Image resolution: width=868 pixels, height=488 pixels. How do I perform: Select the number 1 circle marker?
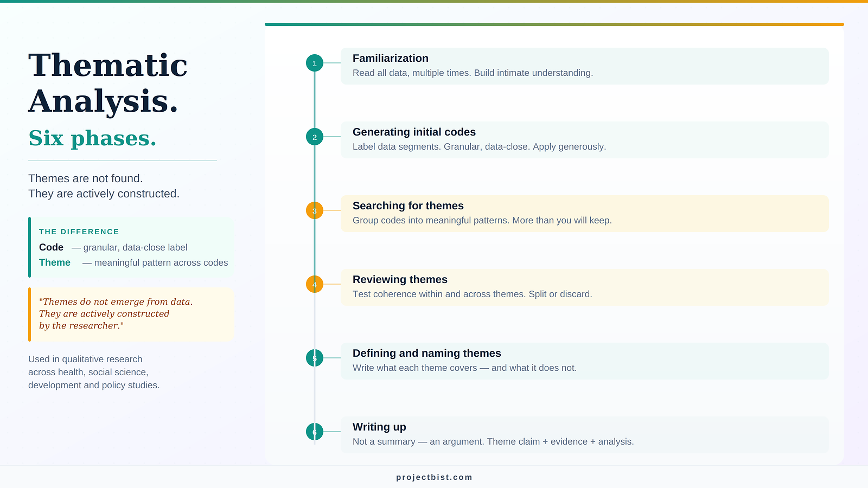[x=315, y=63]
